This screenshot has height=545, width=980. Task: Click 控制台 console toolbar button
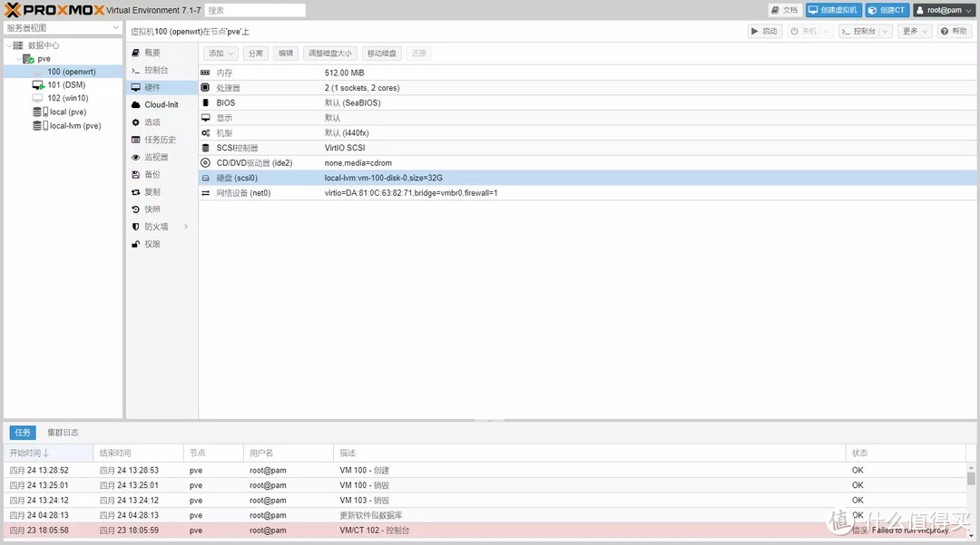(x=858, y=31)
